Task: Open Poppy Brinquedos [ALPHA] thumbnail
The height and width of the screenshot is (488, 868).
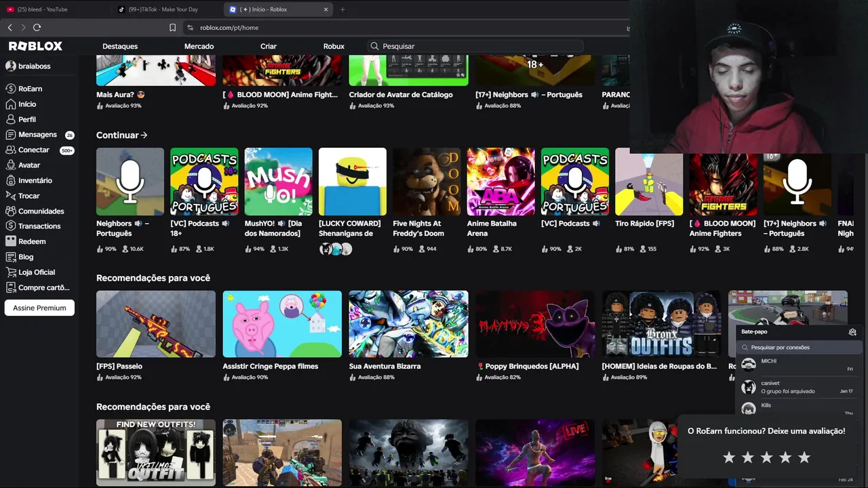Action: click(535, 324)
